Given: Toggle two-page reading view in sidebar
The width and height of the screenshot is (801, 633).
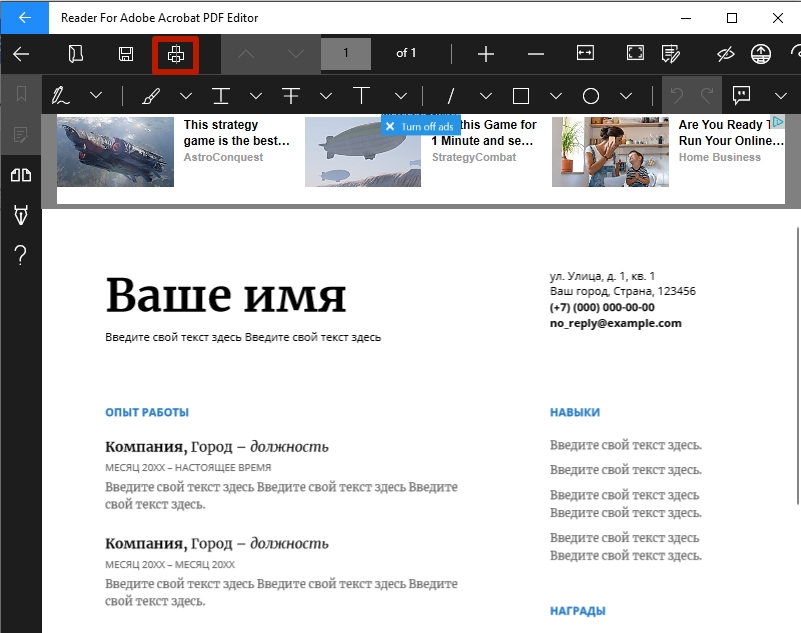Looking at the screenshot, I should (x=20, y=175).
